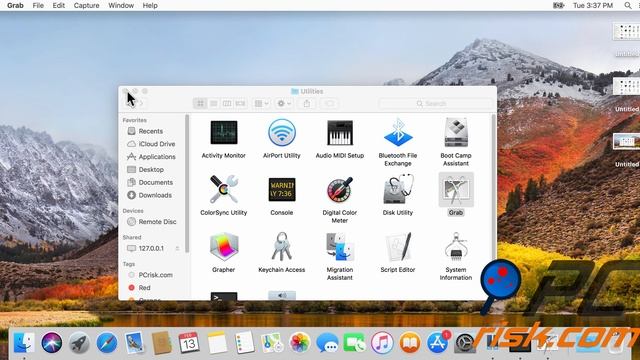This screenshot has width=640, height=360.
Task: Open AirPort Utility icon
Action: click(282, 132)
